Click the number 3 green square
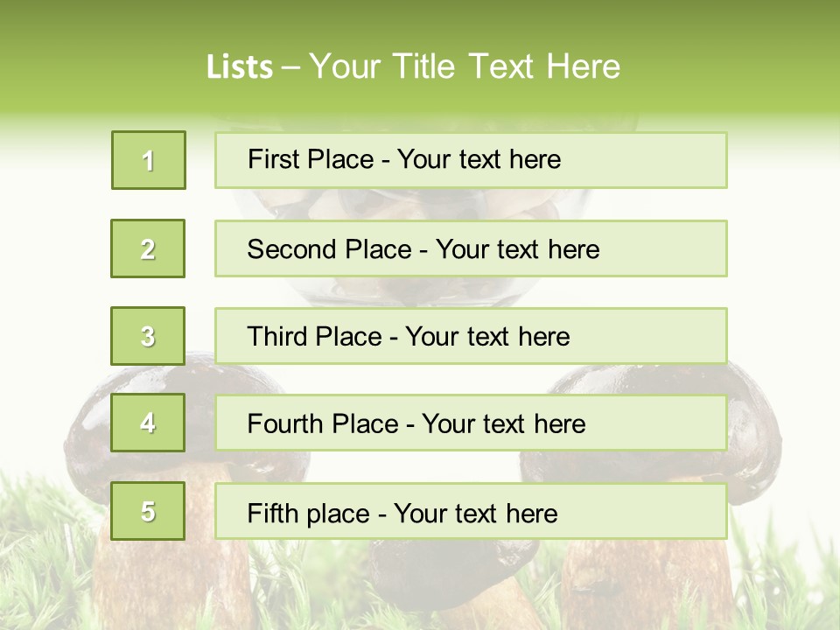 tap(148, 336)
